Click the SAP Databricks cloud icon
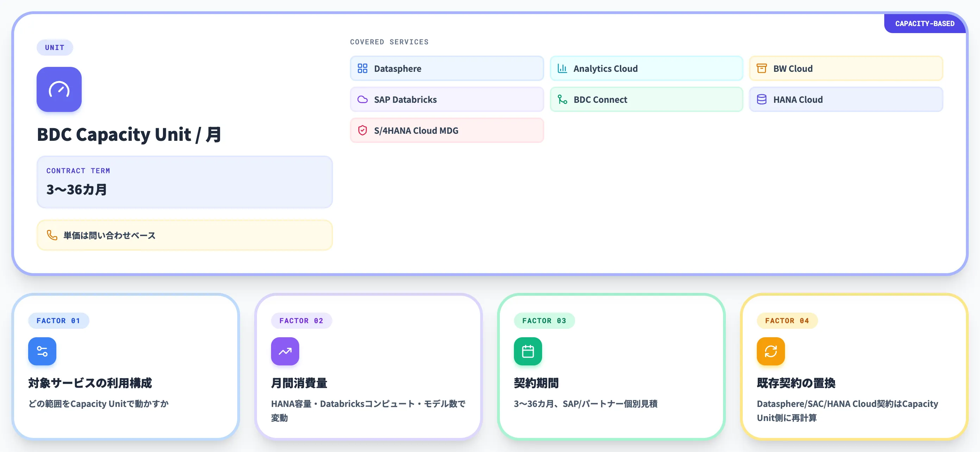 (362, 99)
